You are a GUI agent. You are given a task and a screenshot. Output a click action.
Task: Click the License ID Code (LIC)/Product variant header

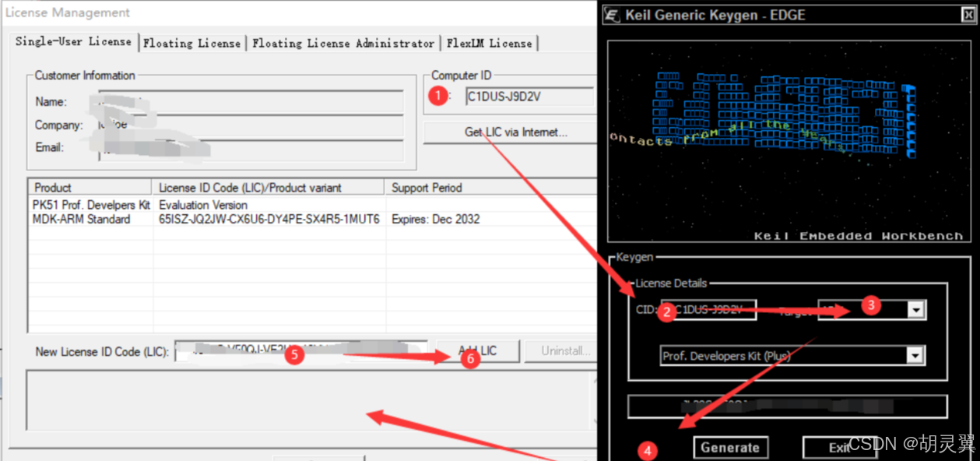click(x=269, y=188)
